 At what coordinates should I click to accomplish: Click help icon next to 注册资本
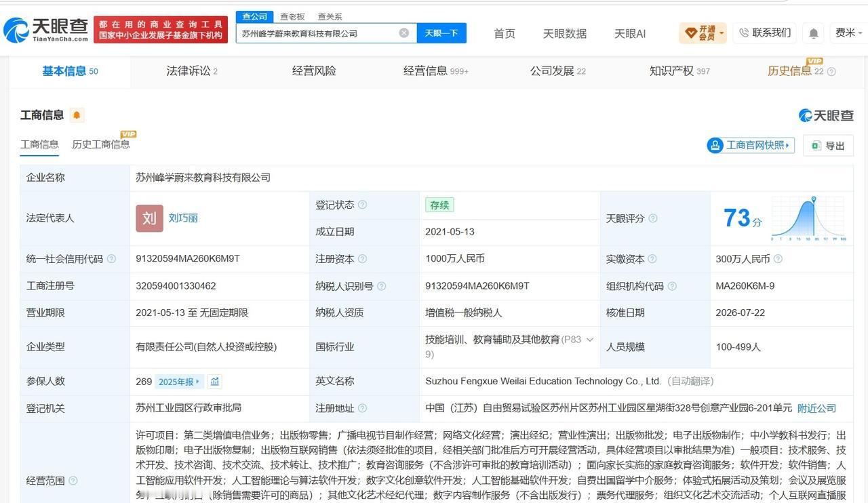coord(362,259)
